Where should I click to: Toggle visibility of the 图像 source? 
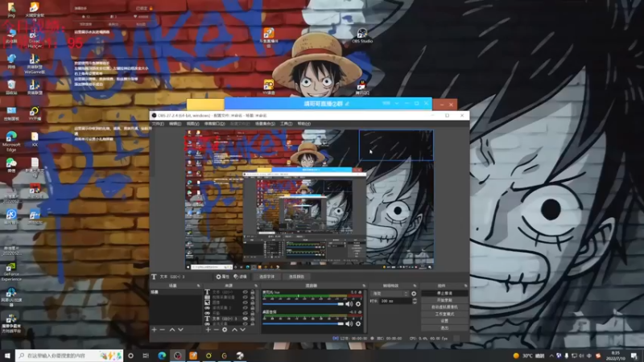246,302
